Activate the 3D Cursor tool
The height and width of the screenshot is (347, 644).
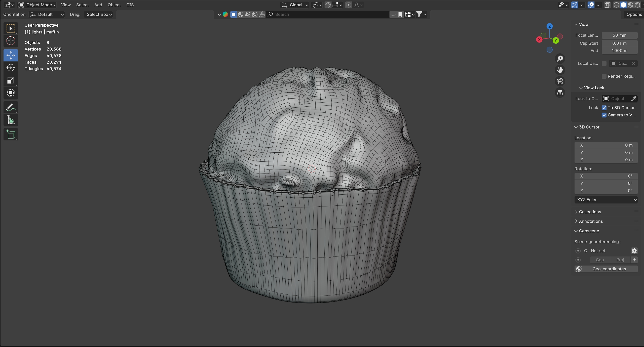tap(11, 41)
